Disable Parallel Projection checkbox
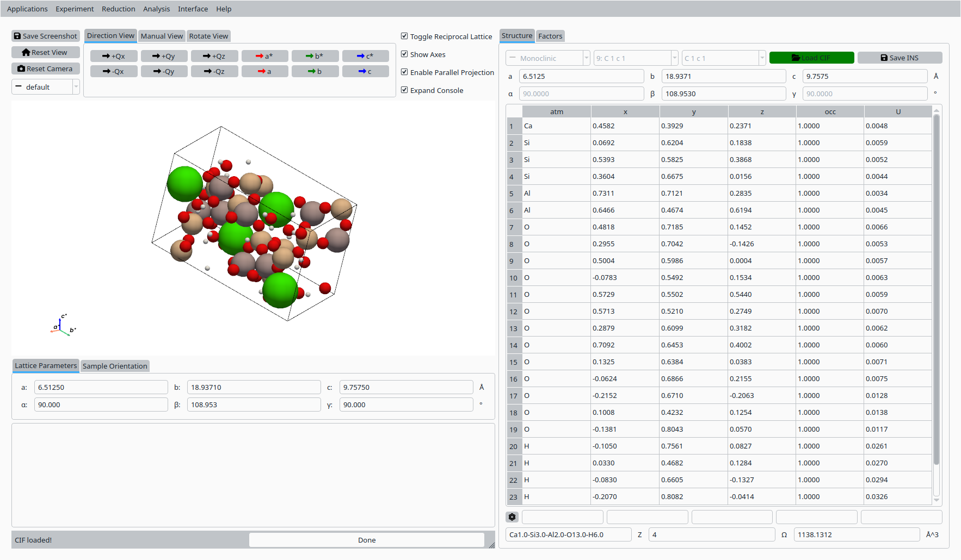 coord(404,72)
